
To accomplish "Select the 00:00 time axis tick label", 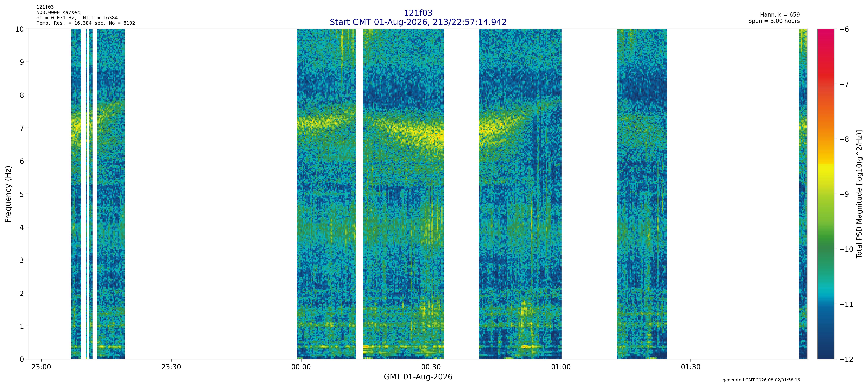I will 301,367.
